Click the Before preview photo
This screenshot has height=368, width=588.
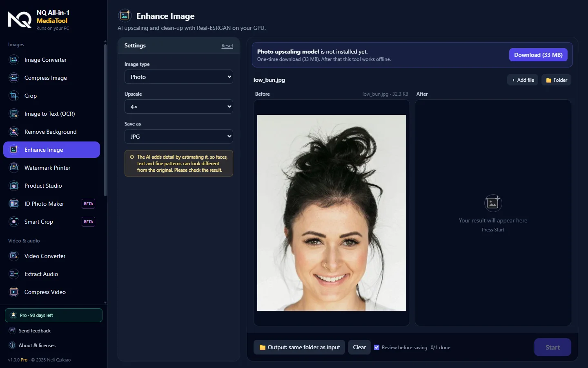[332, 213]
